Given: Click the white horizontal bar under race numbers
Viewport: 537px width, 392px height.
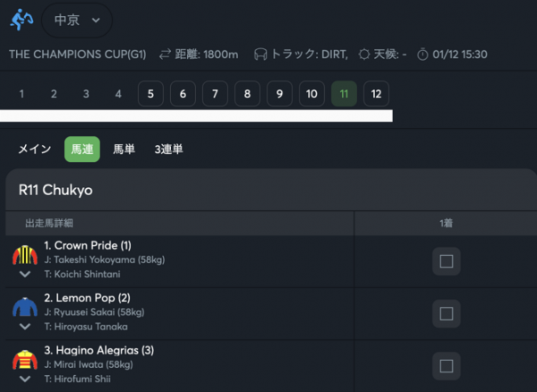Looking at the screenshot, I should 196,115.
